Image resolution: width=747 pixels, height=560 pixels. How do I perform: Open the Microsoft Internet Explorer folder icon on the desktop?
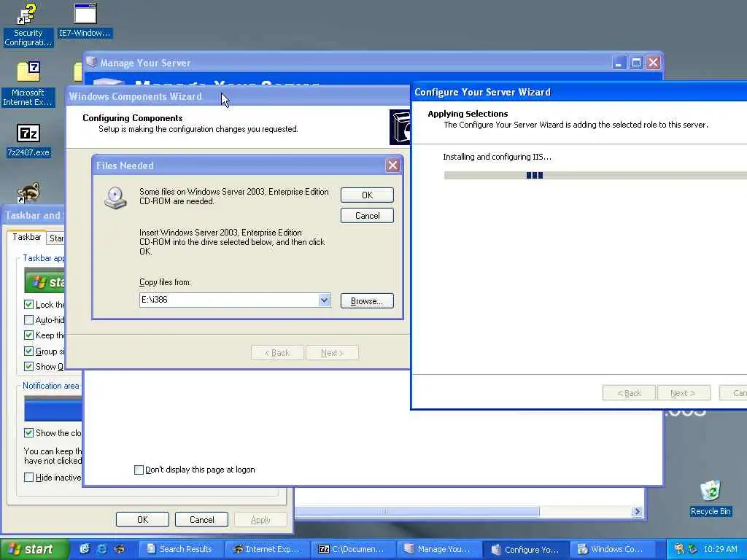[28, 84]
